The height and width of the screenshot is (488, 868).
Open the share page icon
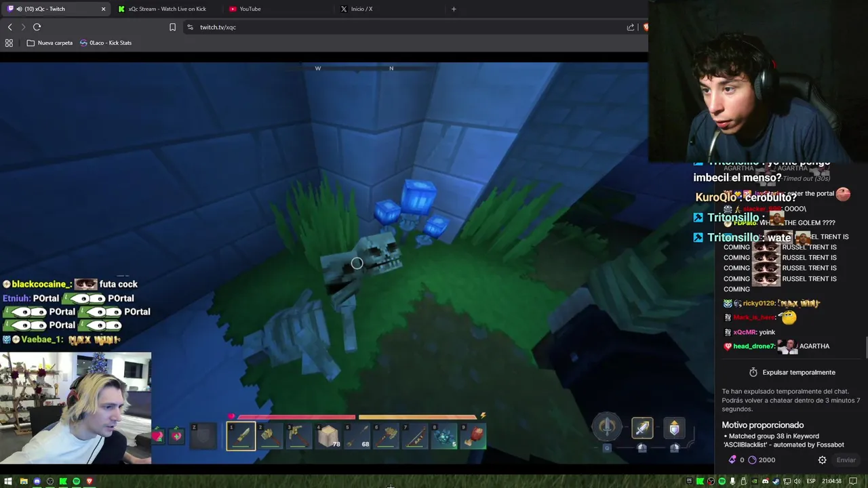pyautogui.click(x=631, y=27)
